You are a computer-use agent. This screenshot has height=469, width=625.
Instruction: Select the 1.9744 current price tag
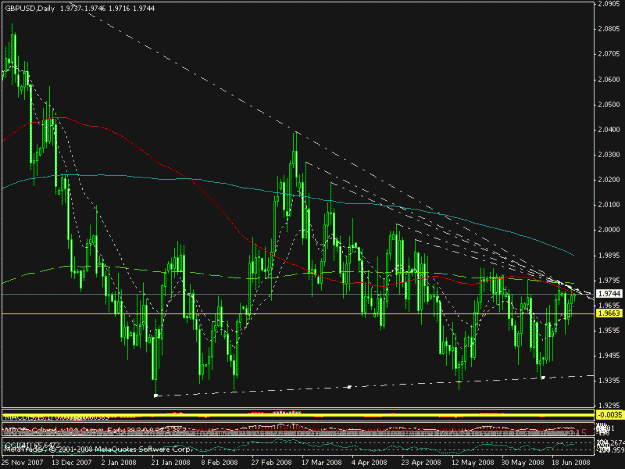[x=610, y=293]
